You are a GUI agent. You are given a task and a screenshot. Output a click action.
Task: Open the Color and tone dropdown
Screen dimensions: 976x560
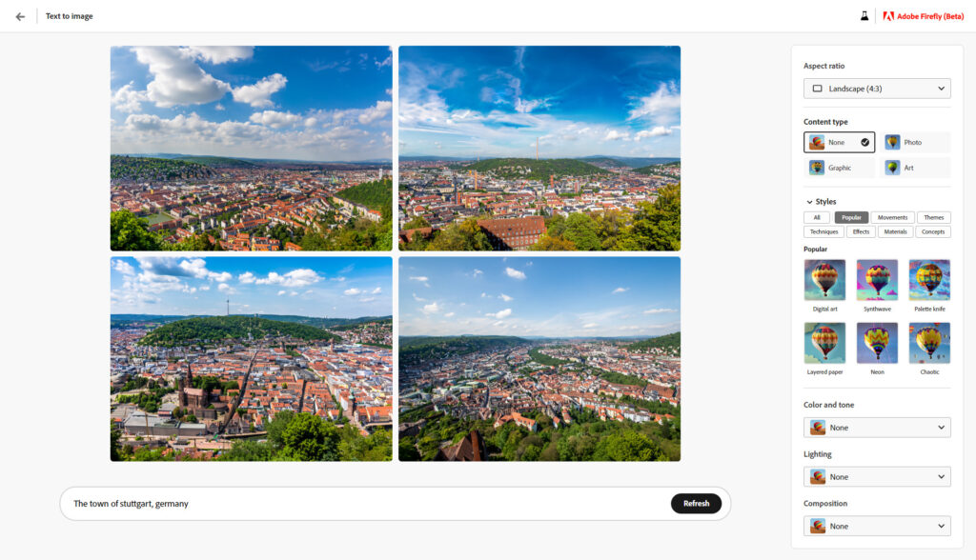[x=877, y=428]
